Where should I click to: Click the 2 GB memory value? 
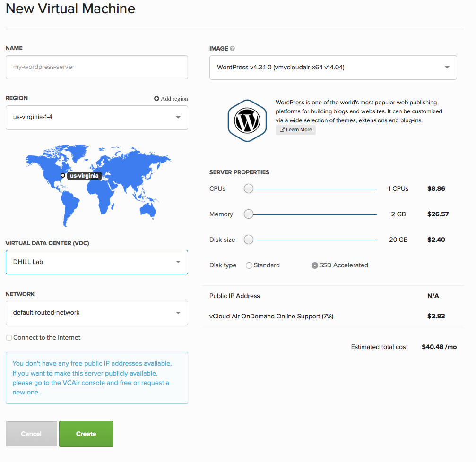point(398,214)
